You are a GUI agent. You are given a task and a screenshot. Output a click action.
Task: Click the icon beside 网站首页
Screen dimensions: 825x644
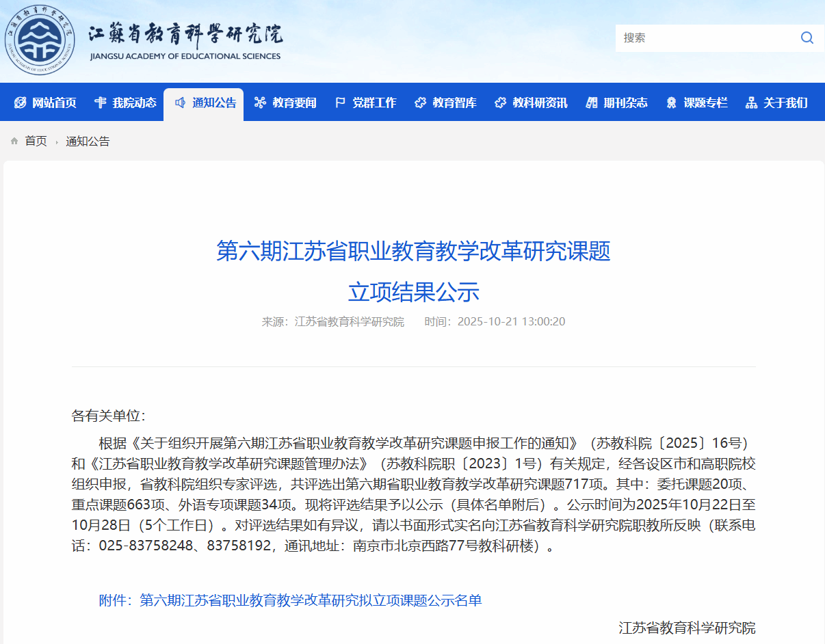[x=20, y=103]
